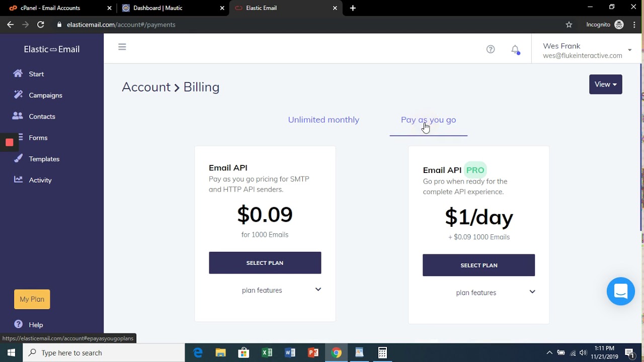Click the Windows search box
The image size is (644, 362).
click(104, 352)
